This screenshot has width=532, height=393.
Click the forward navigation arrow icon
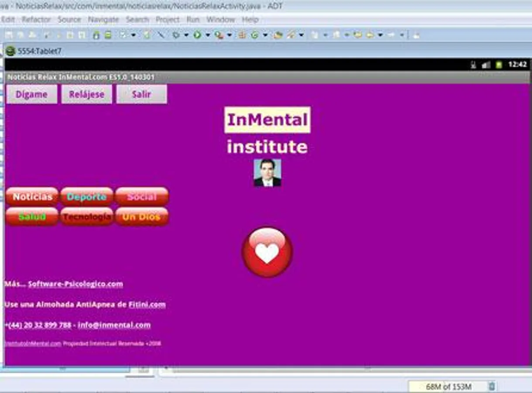click(x=391, y=35)
